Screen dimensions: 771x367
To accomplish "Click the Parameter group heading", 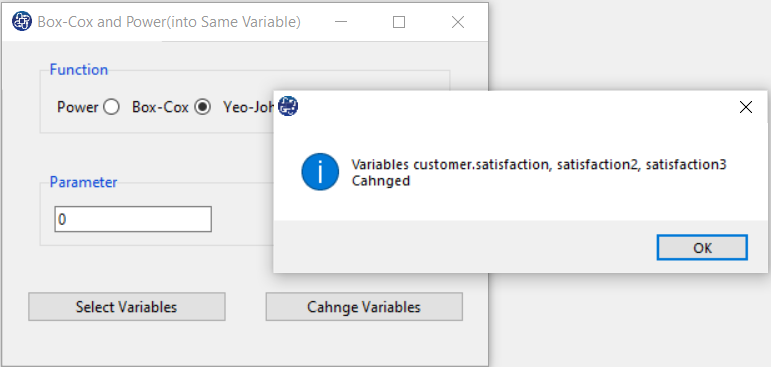I will coord(84,182).
